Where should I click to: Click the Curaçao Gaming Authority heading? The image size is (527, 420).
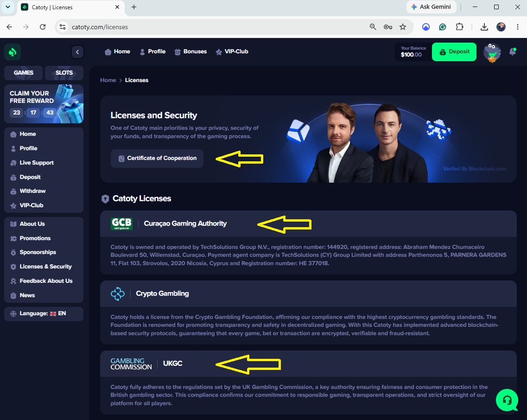pos(185,223)
